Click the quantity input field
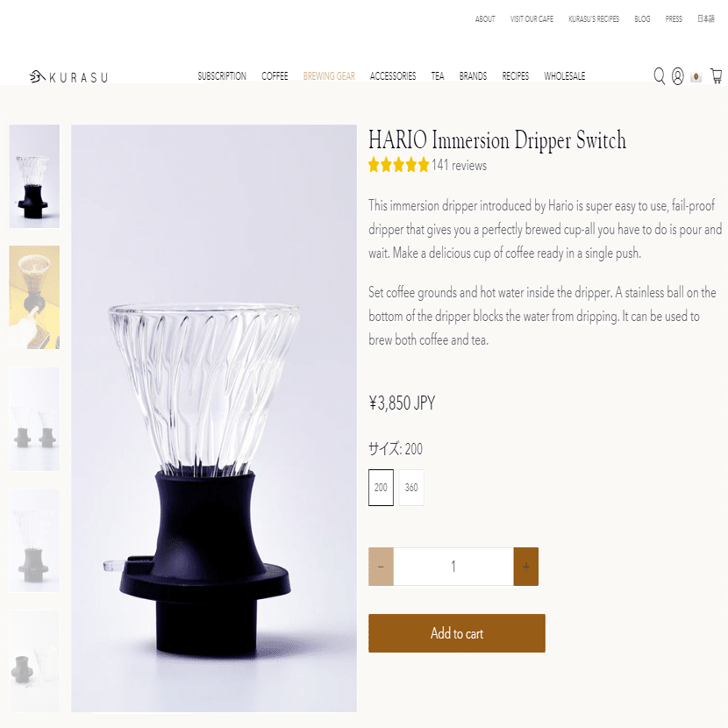Screen dimensions: 728x728 click(453, 567)
